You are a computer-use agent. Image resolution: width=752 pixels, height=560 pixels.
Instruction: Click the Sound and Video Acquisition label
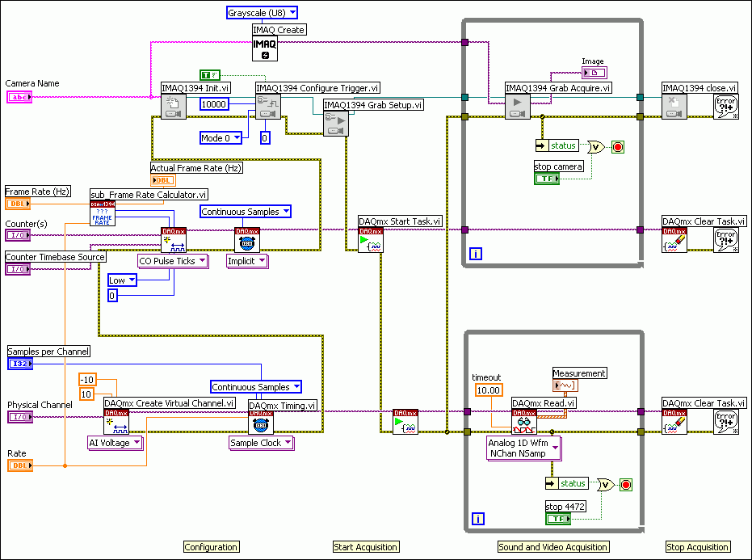552,547
